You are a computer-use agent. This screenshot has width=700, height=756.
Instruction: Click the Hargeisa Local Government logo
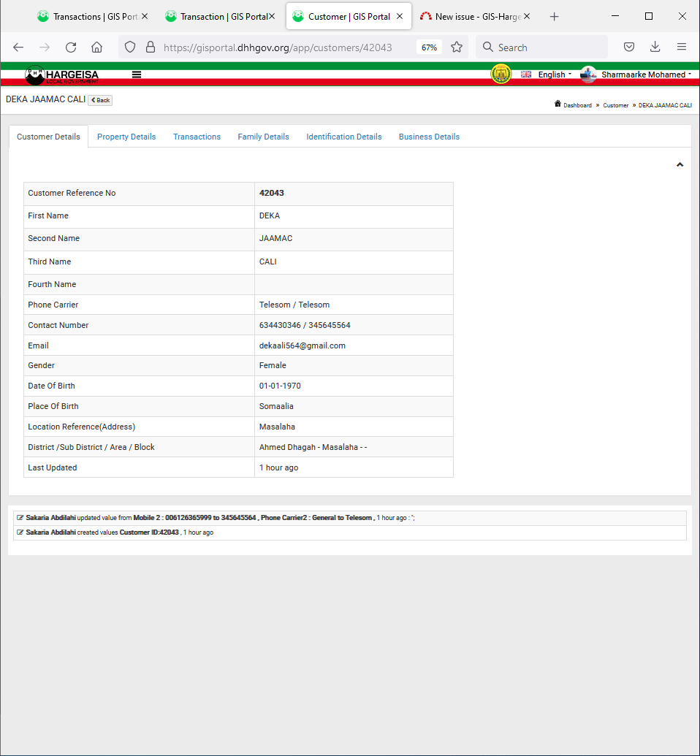coord(62,75)
